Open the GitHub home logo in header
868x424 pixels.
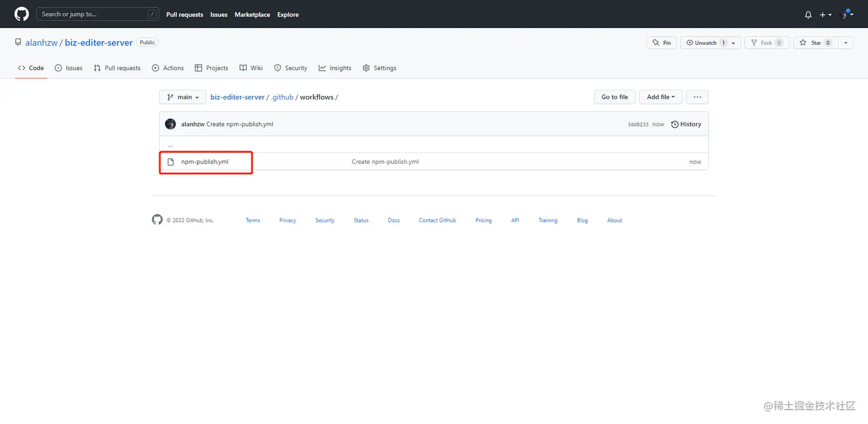click(21, 14)
